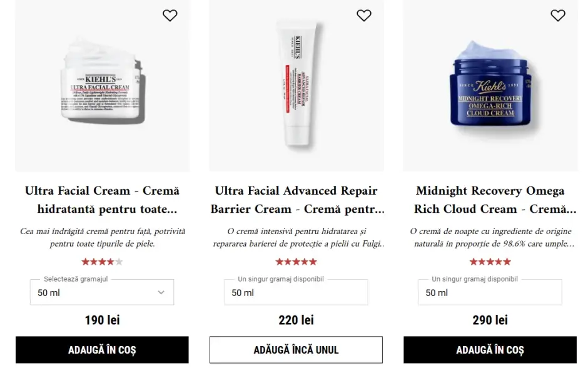Add Midnight Recovery cream with Adaugă în coș

click(x=490, y=350)
